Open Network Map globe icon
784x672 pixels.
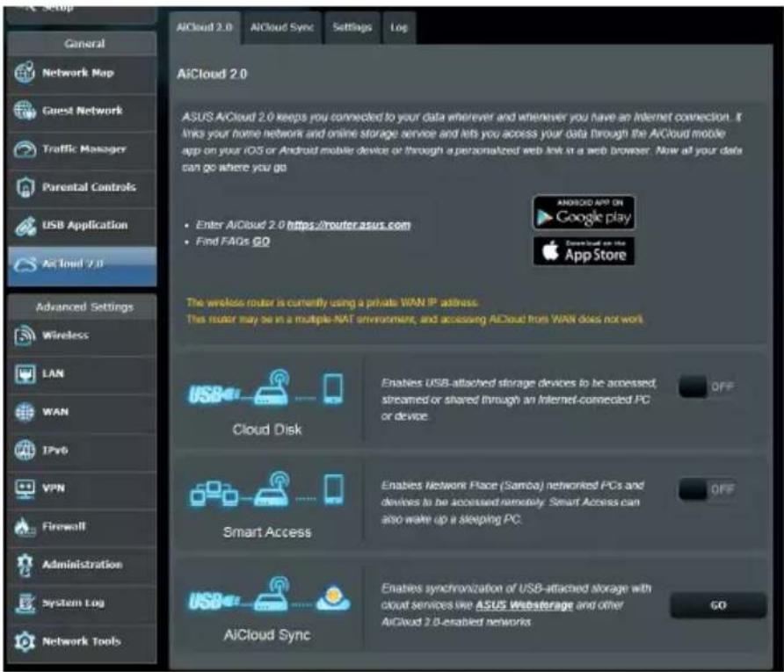point(25,72)
